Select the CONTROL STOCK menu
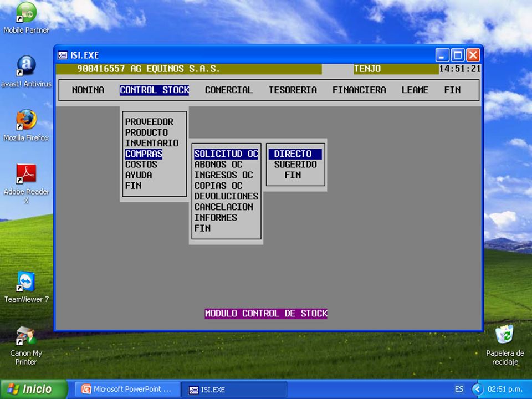Viewport: 532px width, 399px height. tap(155, 90)
